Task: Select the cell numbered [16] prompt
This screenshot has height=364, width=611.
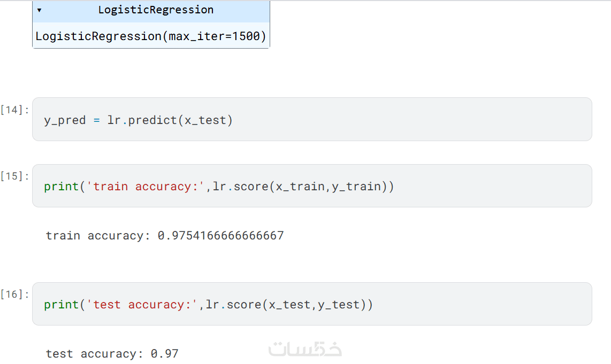Action: tap(15, 295)
